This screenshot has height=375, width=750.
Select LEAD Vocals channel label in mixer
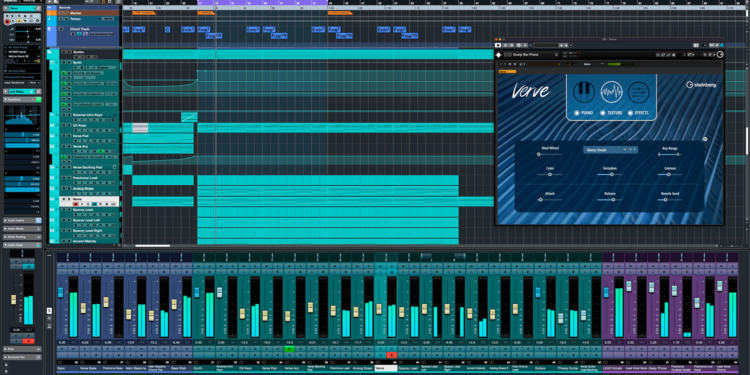(613, 369)
